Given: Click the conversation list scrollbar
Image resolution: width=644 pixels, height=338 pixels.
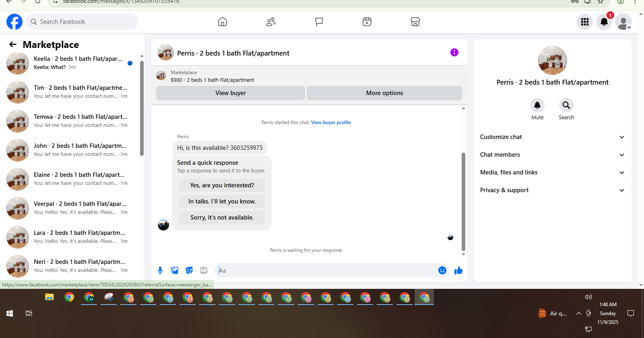Looking at the screenshot, I should pos(142,108).
